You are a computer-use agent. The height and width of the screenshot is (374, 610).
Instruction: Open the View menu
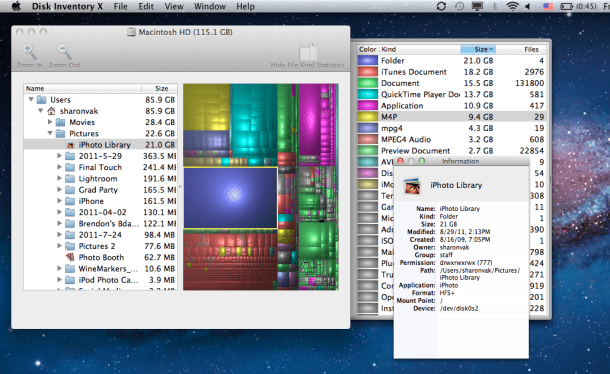174,6
